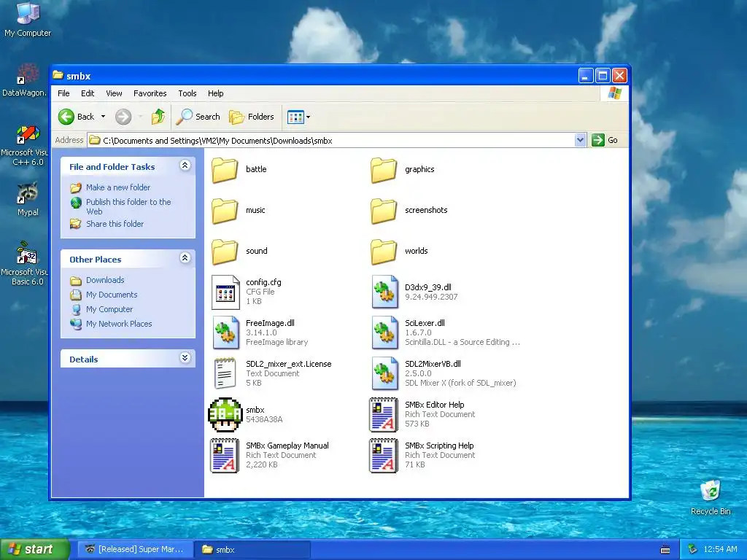
Task: Open the Help menu
Action: [x=215, y=93]
